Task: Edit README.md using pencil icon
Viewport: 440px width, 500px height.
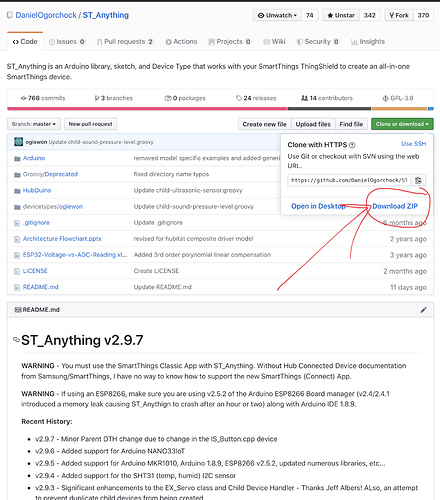Action: coord(423,310)
